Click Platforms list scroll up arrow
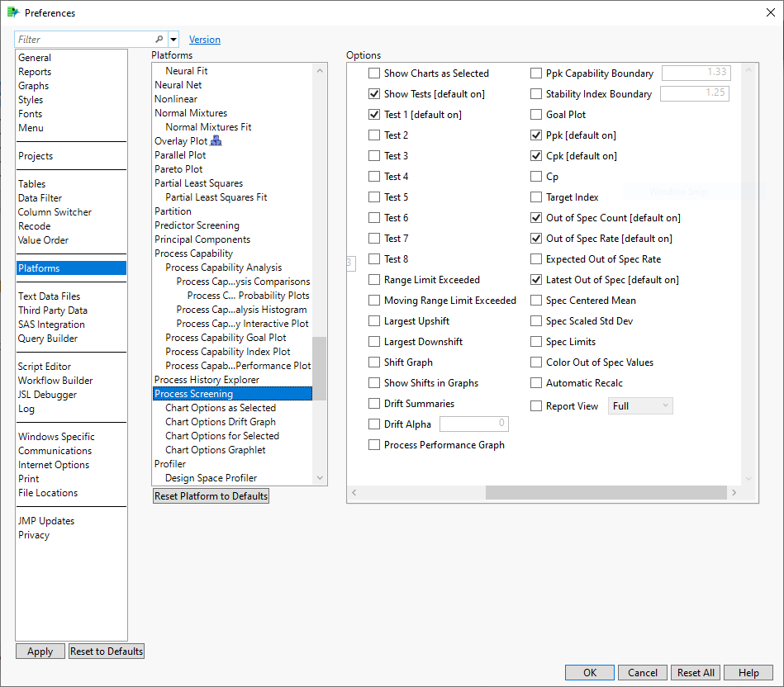The image size is (784, 687). click(320, 71)
